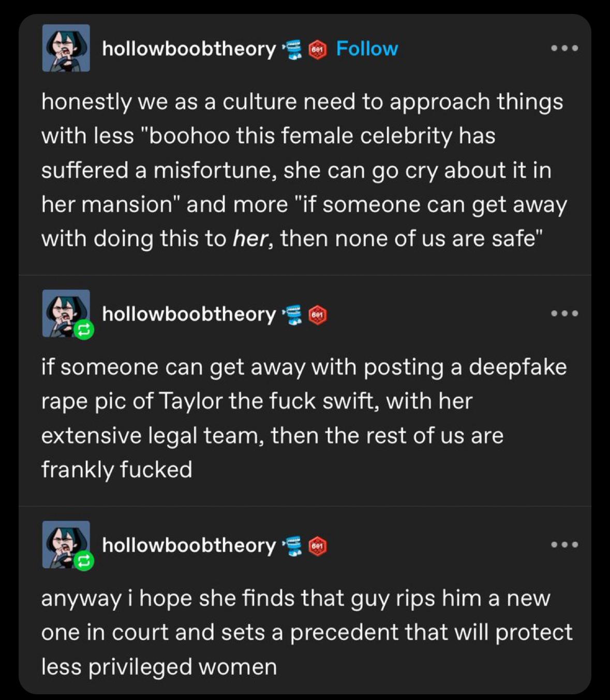Open the first post's three-dot menu
The height and width of the screenshot is (700, 610).
tap(564, 48)
